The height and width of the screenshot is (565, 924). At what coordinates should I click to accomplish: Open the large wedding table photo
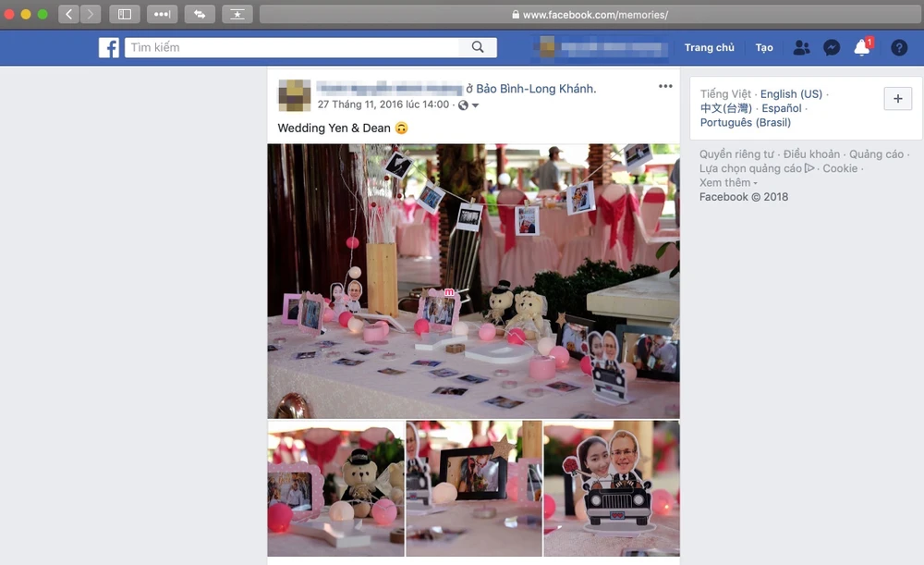point(473,281)
